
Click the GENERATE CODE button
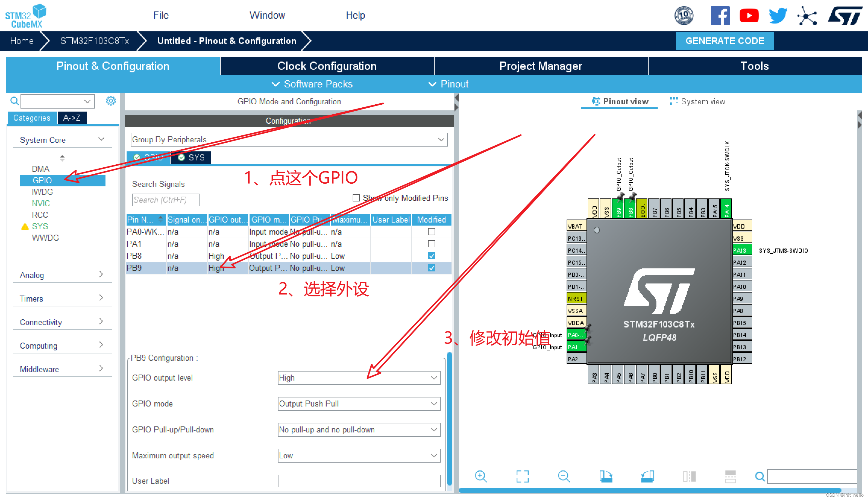[x=724, y=41]
